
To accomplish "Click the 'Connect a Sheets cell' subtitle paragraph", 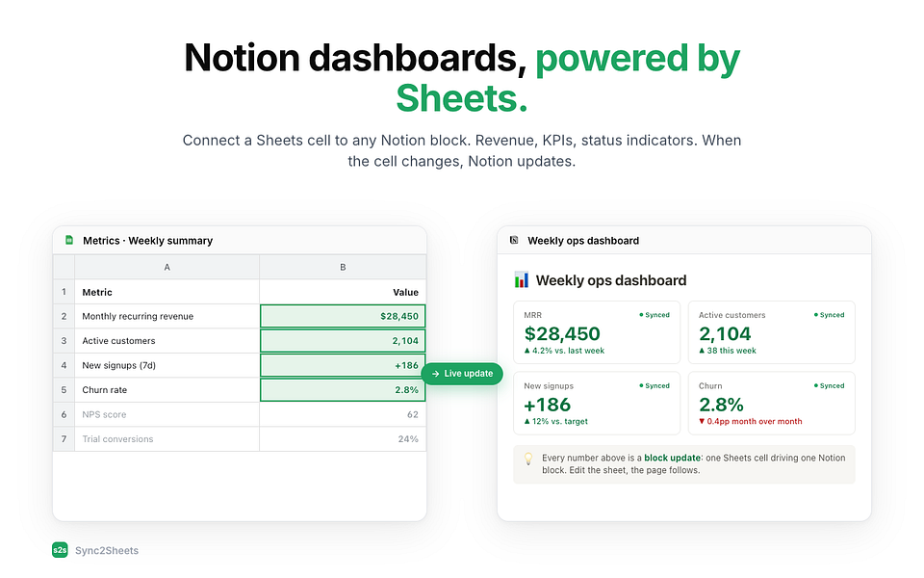I will (461, 150).
